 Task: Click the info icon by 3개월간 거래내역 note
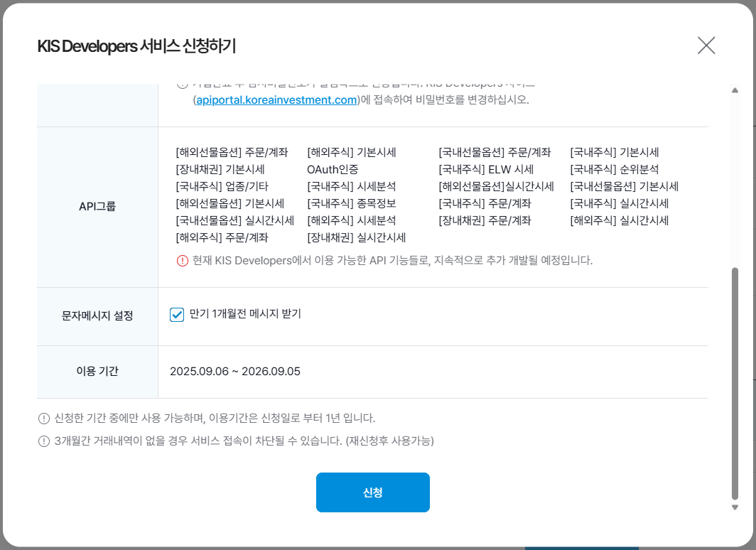click(44, 441)
